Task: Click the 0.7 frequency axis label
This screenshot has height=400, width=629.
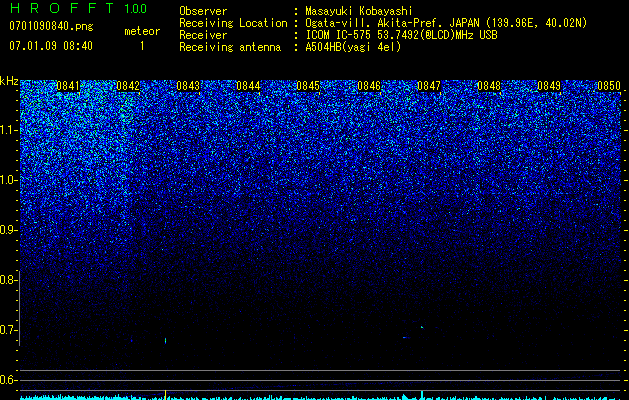Action: coord(8,330)
